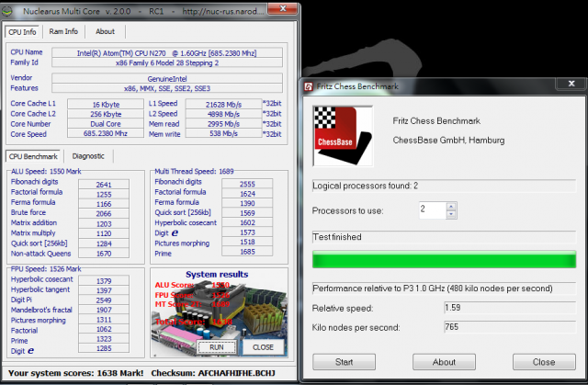Viewport: 588px width, 385px height.
Task: Click FPU Hyperbolic tangent score 1397
Action: [104, 290]
